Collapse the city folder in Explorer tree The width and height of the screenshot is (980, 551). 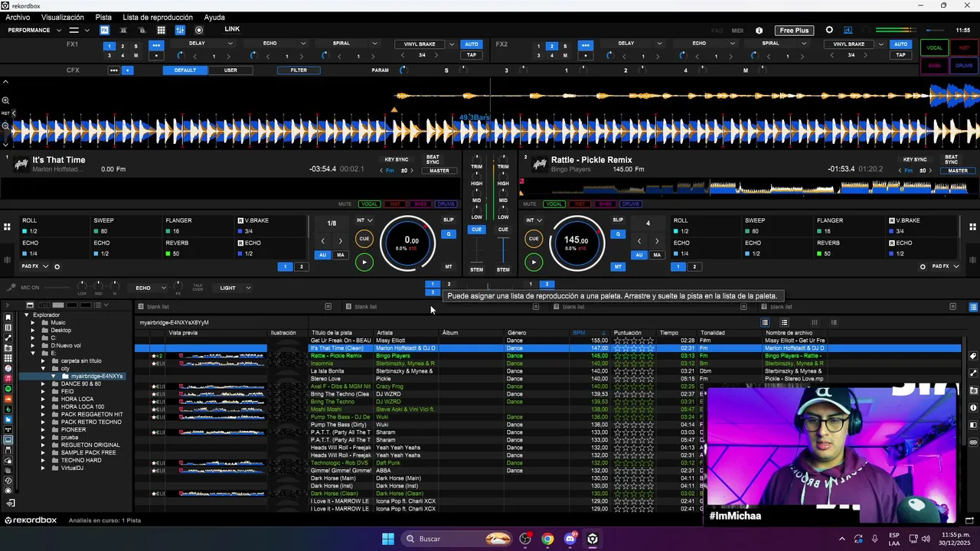click(x=44, y=369)
